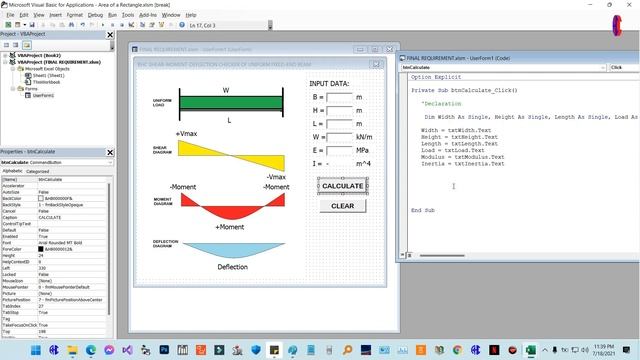The image size is (640, 360).
Task: Switch to Categorized properties tab
Action: point(38,171)
